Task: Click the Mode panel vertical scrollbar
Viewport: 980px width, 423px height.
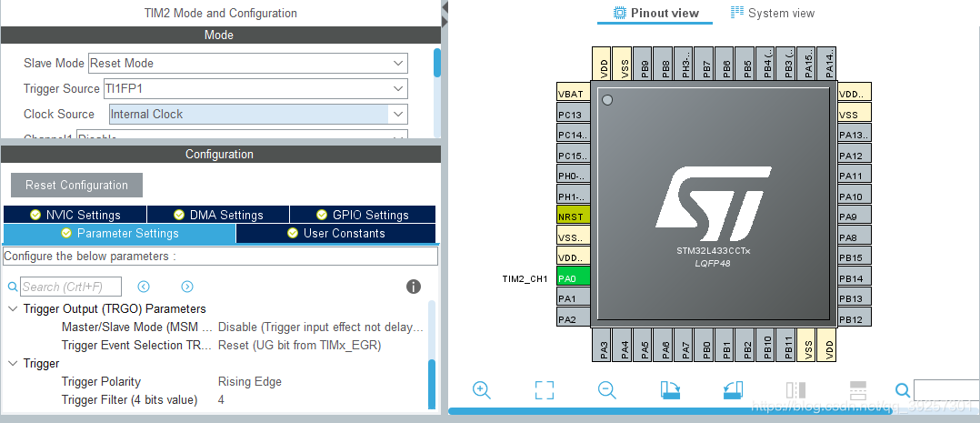Action: pyautogui.click(x=437, y=63)
